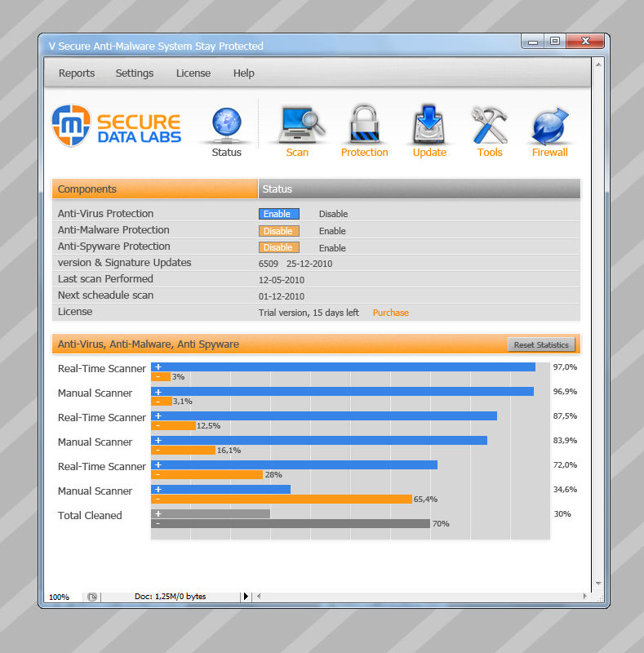The height and width of the screenshot is (653, 644).
Task: Click the 100% zoom field in status bar
Action: (x=59, y=597)
